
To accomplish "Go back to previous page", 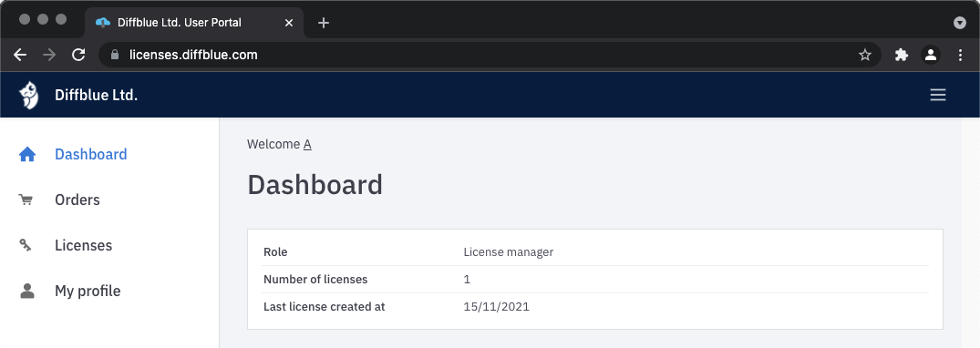I will point(20,55).
